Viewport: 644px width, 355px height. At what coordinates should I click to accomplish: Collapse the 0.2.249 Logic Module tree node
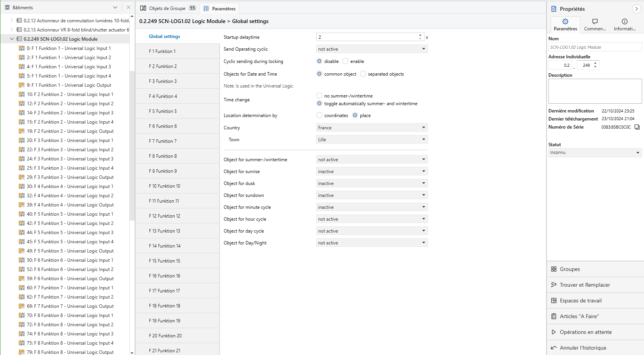click(12, 39)
